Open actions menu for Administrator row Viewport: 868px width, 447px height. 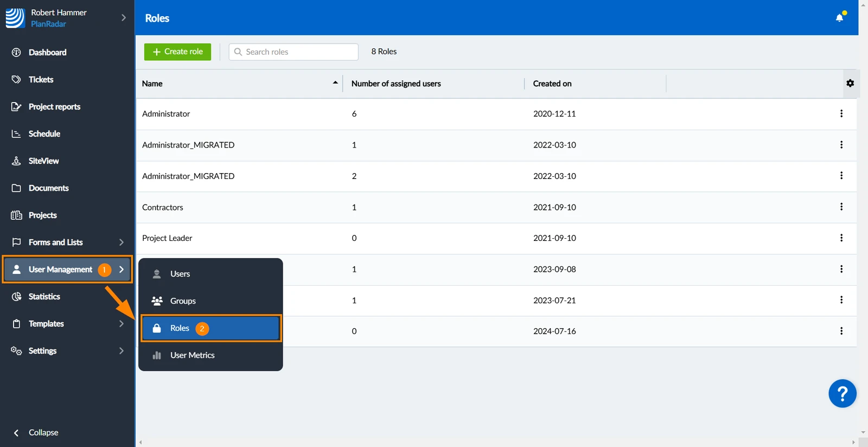pyautogui.click(x=841, y=113)
